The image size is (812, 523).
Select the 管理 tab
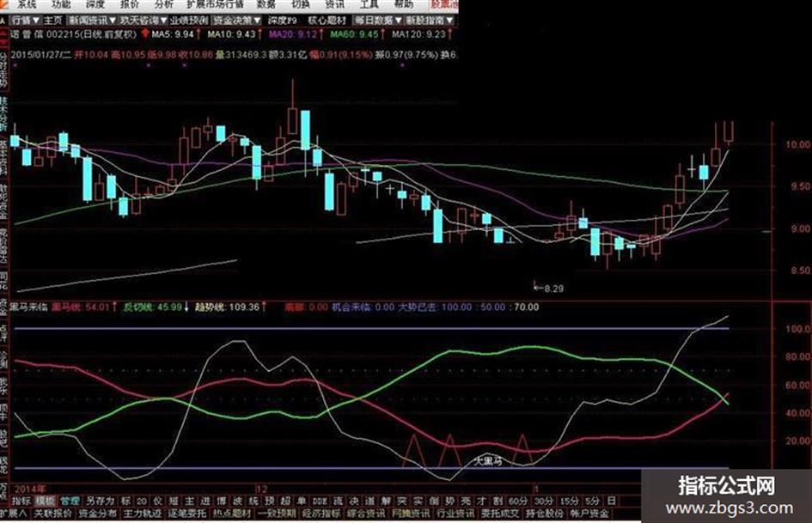[x=70, y=501]
